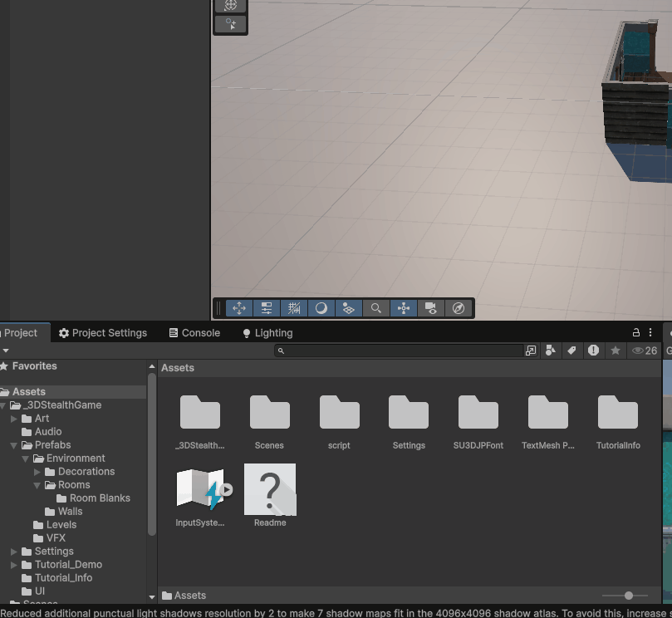Screen dimensions: 672x618
Task: Switch to the Console tab
Action: point(194,333)
